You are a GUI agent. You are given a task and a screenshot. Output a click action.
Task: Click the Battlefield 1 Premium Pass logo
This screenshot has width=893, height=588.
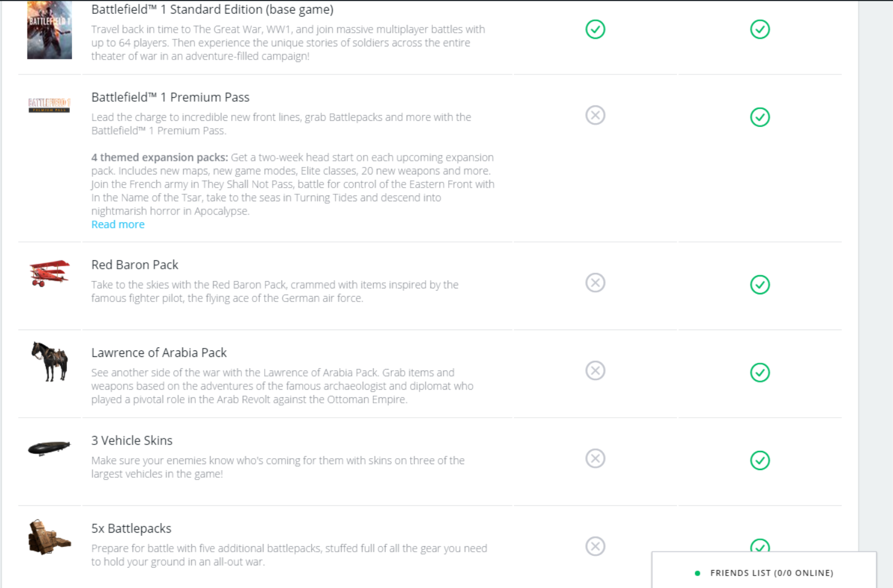coord(49,105)
